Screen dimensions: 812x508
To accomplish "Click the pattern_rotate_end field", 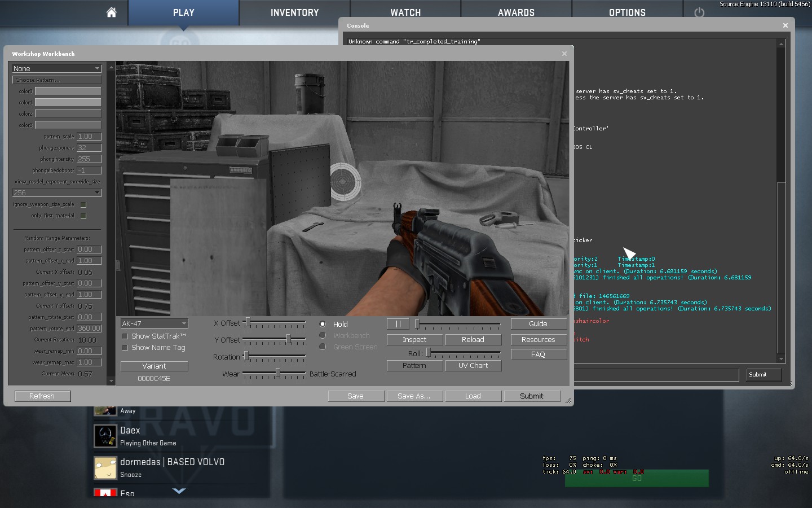I will [89, 328].
